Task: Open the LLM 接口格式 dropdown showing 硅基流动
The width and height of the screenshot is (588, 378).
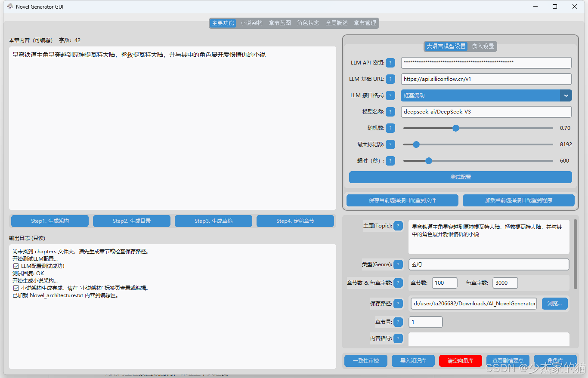Action: [x=486, y=95]
